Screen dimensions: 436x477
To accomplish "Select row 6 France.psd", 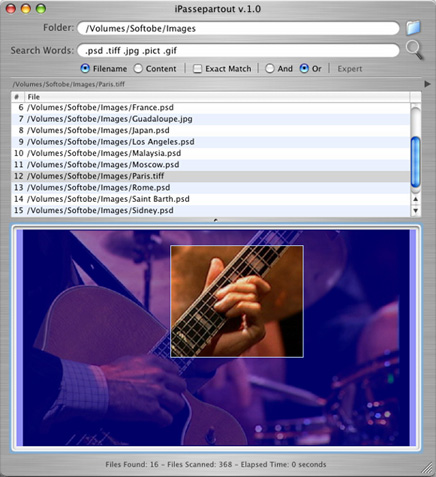I will (211, 107).
